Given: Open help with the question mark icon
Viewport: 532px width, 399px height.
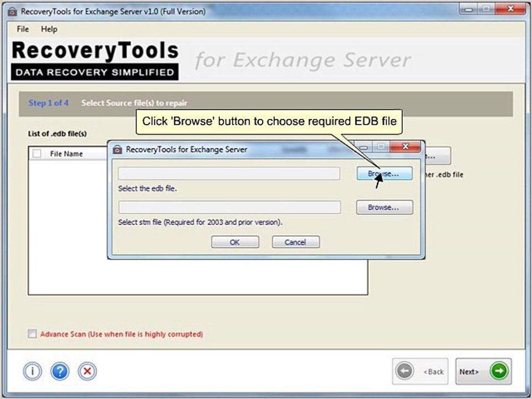Looking at the screenshot, I should coord(60,371).
